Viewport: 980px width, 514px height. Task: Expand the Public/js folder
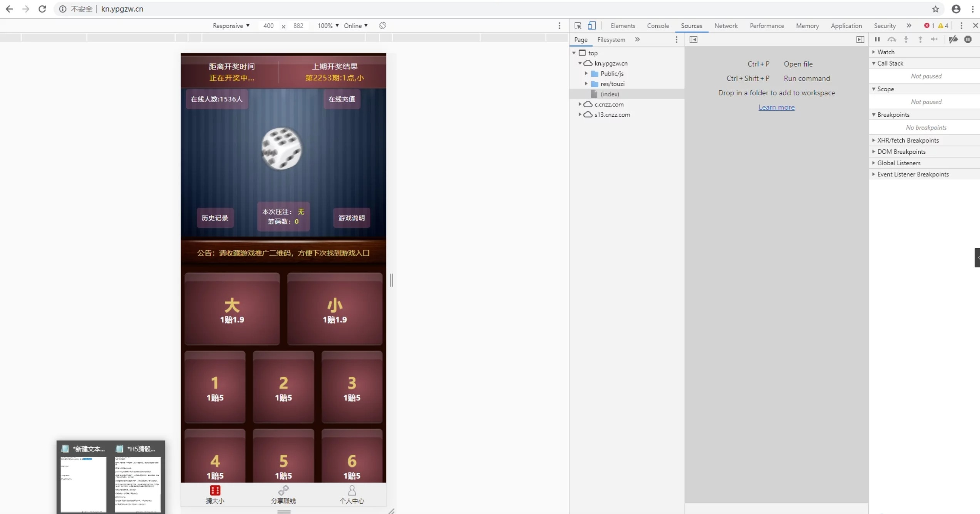[x=586, y=73]
